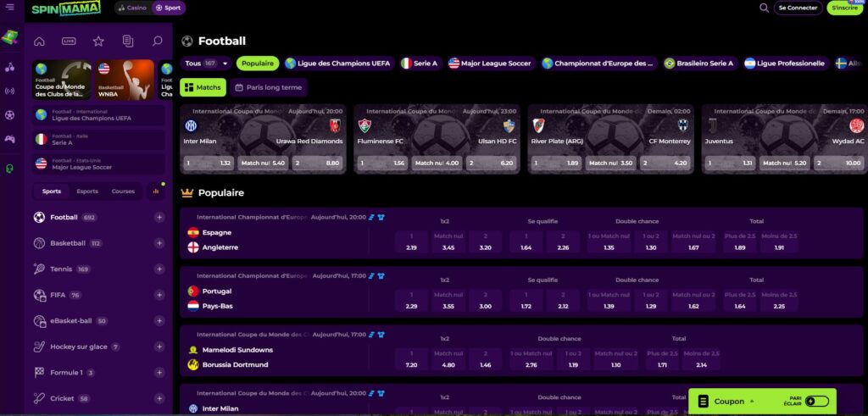The width and height of the screenshot is (868, 416).
Task: Switch to Paris long terme tab
Action: [269, 87]
